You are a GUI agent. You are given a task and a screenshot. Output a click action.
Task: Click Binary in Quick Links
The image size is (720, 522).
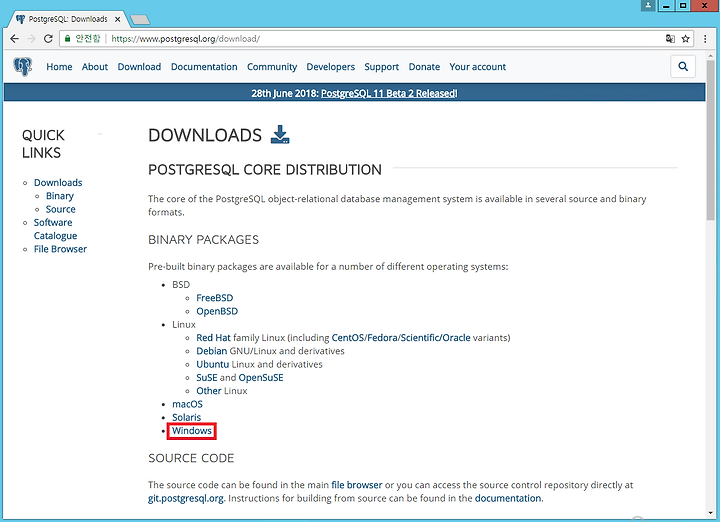tap(60, 196)
